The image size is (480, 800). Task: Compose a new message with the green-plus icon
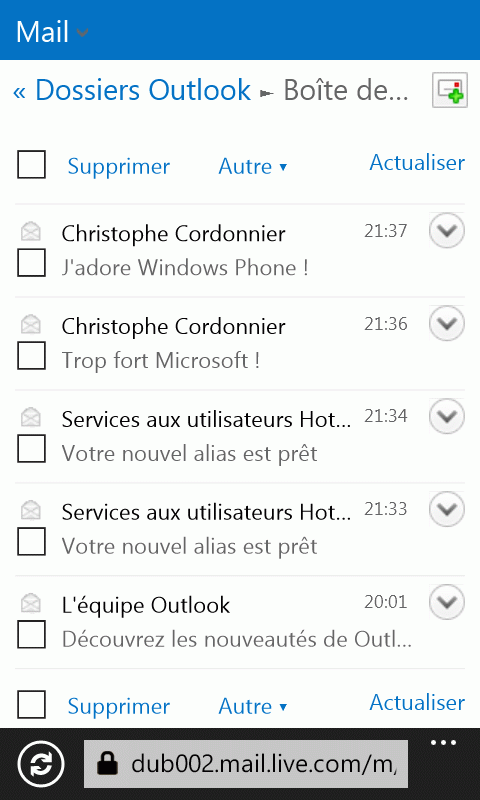click(449, 90)
